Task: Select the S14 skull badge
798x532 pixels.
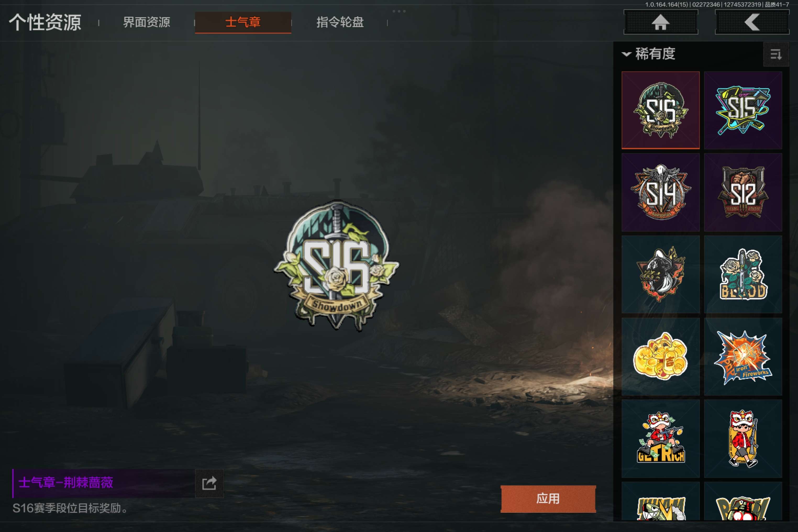Action: click(x=660, y=192)
